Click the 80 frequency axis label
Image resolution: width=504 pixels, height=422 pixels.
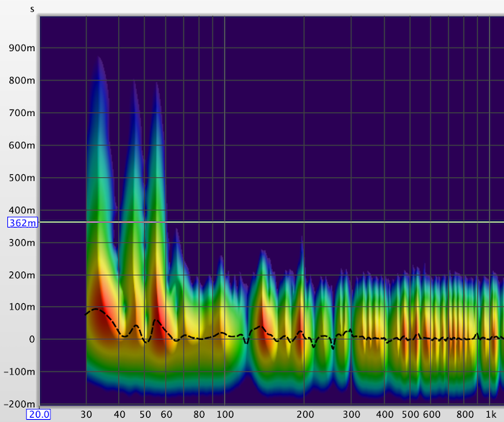199,414
